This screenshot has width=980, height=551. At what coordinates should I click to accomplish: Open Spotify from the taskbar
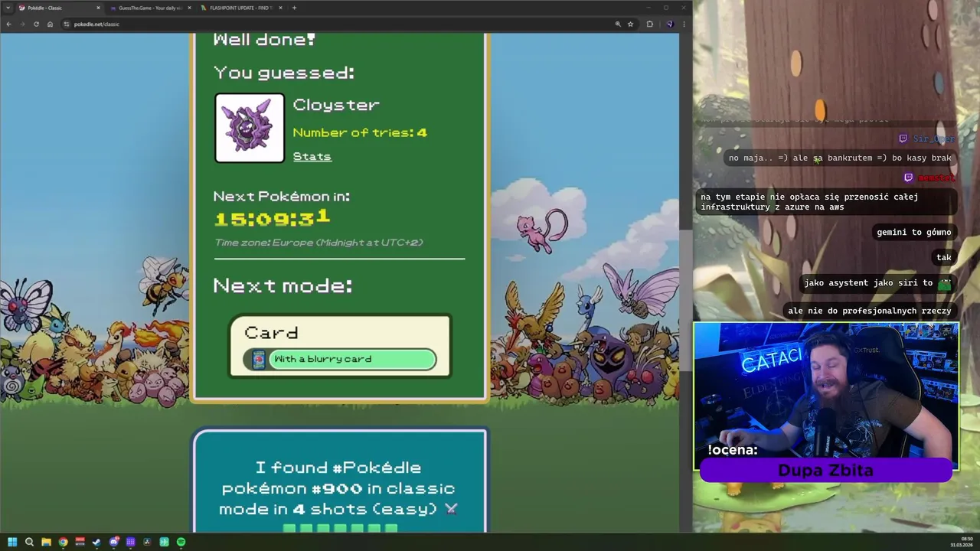coord(181,542)
